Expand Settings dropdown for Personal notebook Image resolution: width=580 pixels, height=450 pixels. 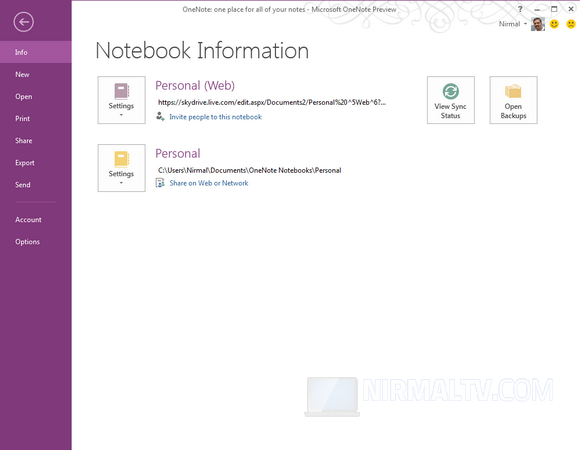pyautogui.click(x=121, y=168)
